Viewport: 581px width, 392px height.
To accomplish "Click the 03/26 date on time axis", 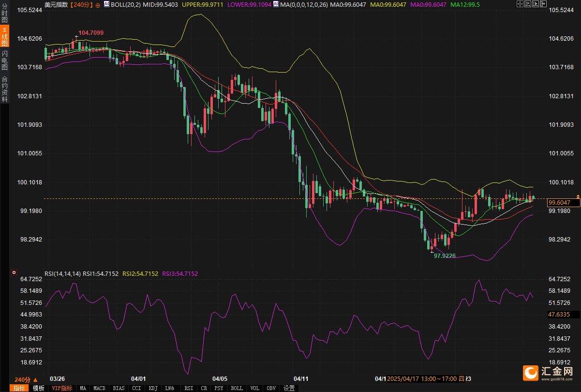I will pos(58,378).
